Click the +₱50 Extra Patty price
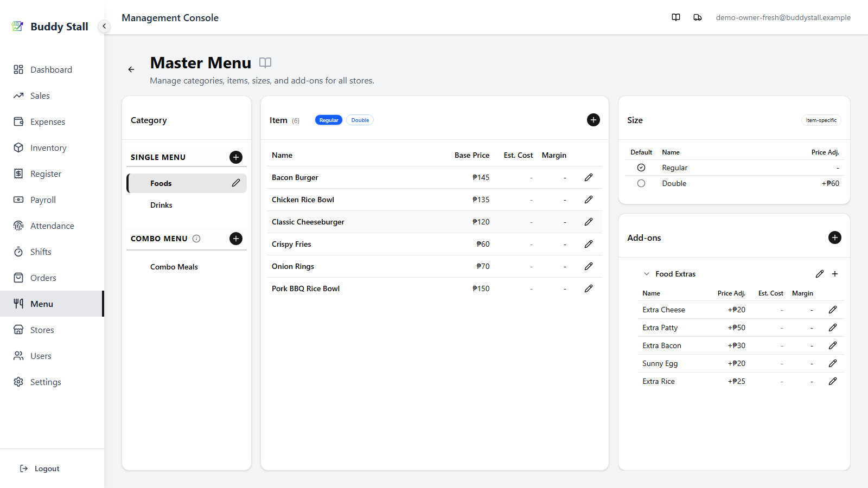This screenshot has width=868, height=488. pos(736,328)
